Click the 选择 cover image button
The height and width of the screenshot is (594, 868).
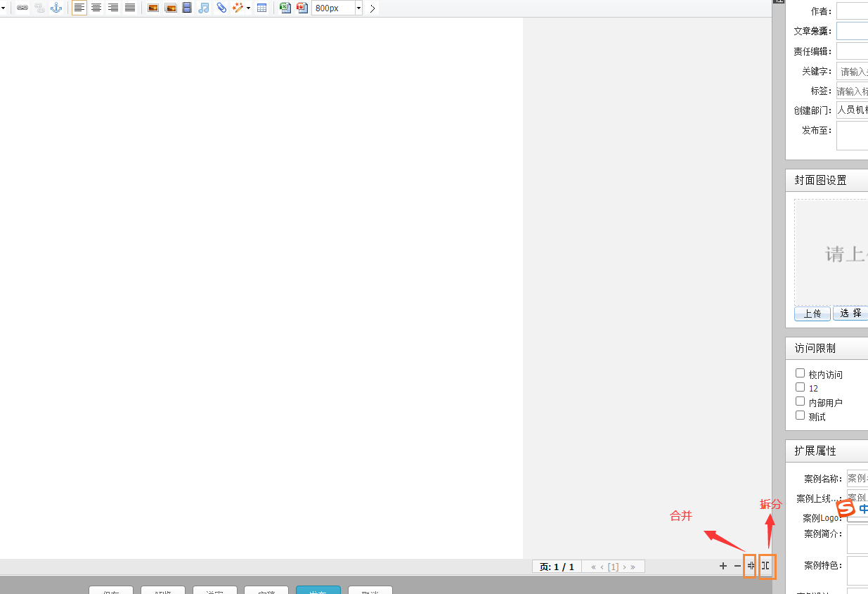tap(850, 314)
